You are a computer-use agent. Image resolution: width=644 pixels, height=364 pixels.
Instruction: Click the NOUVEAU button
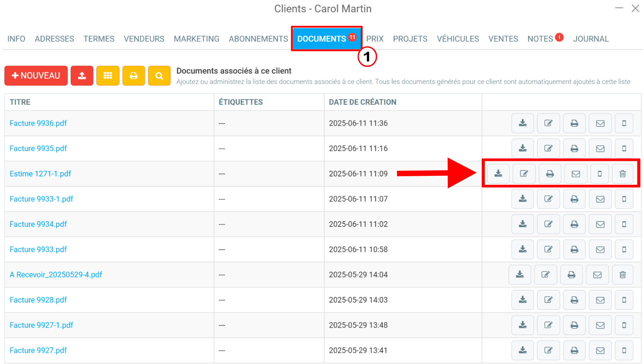click(x=36, y=75)
